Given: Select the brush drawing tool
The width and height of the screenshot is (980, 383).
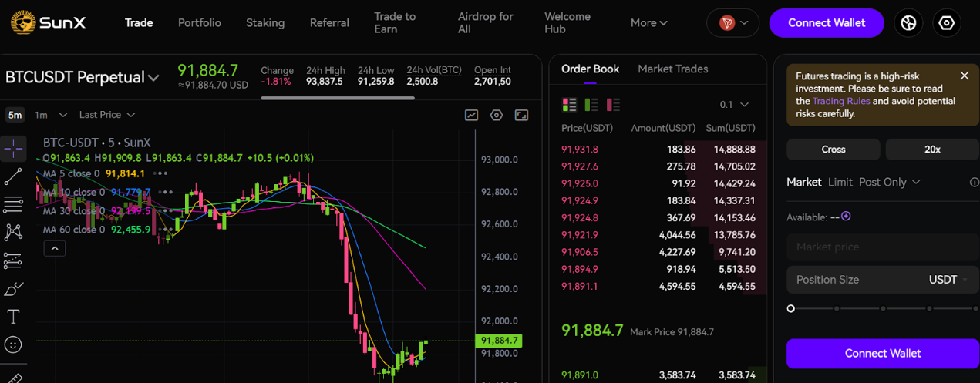Looking at the screenshot, I should [13, 289].
